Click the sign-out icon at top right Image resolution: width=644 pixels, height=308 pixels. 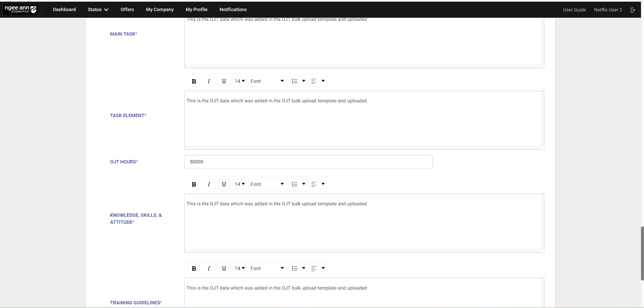point(633,10)
